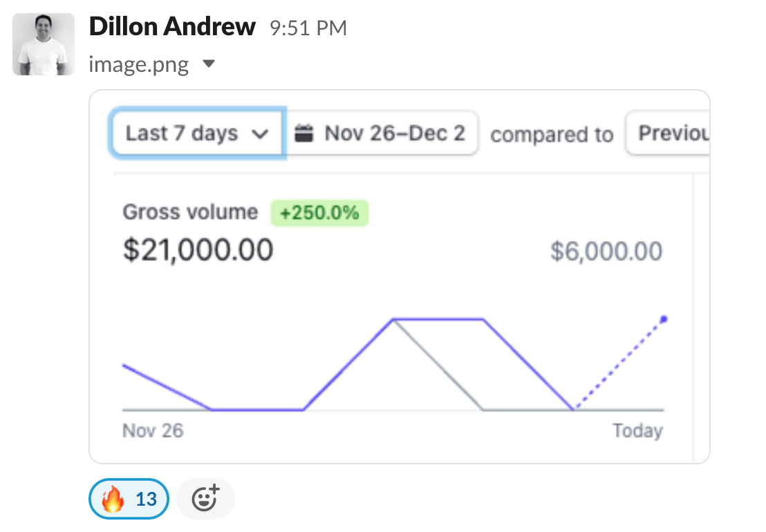Click Dillon Andrew's profile avatar
766x532 pixels.
pos(44,44)
